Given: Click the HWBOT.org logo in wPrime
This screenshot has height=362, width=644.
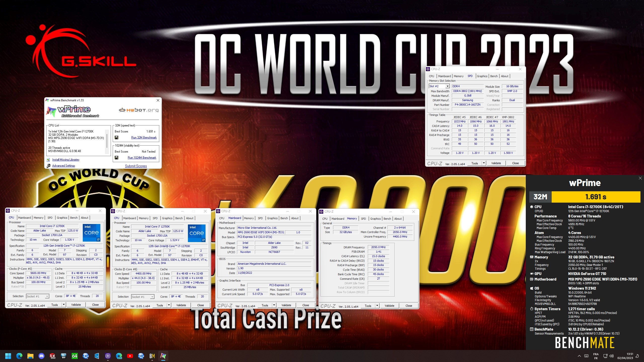Looking at the screenshot, I should (139, 110).
